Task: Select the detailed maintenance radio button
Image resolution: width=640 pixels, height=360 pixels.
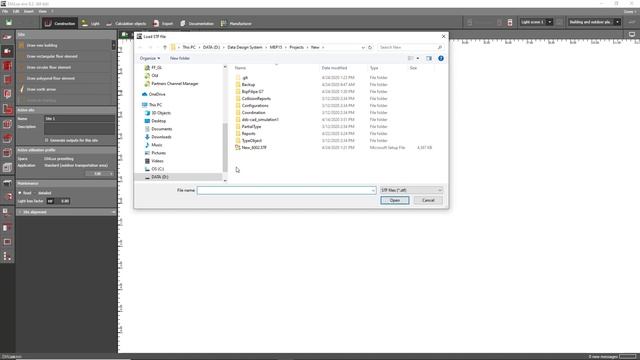Action: pos(35,193)
